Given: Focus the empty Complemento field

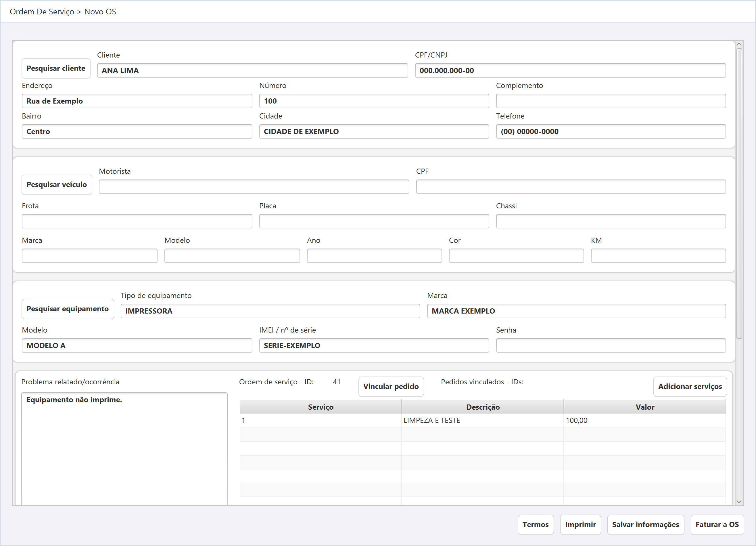Looking at the screenshot, I should click(611, 101).
